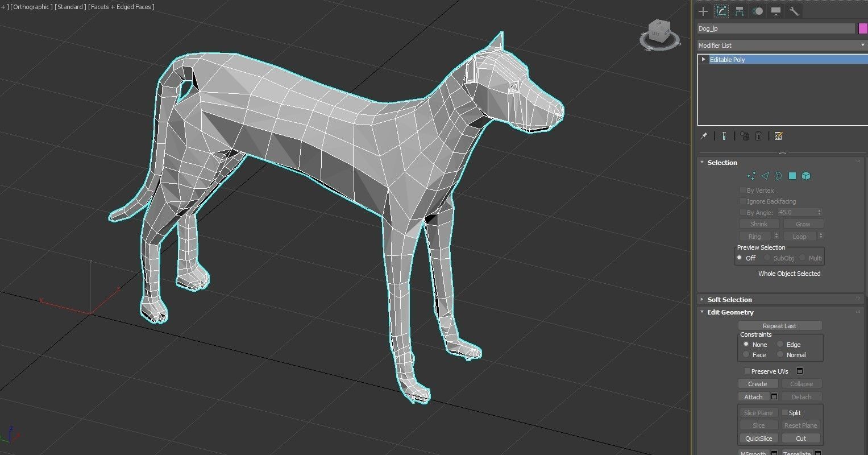
Task: Click the Create button
Action: [758, 384]
